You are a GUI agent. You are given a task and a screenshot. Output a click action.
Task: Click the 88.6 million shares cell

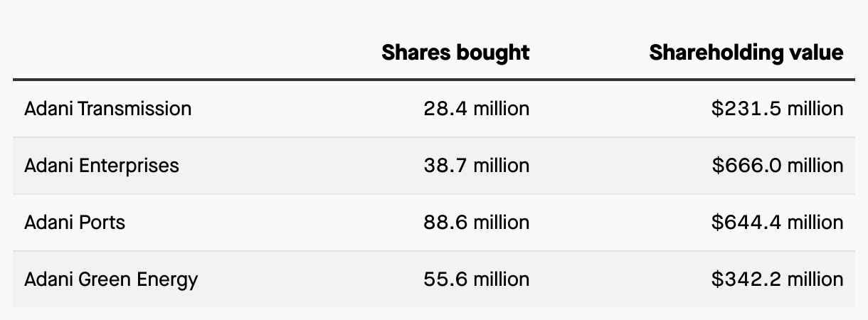coord(476,223)
